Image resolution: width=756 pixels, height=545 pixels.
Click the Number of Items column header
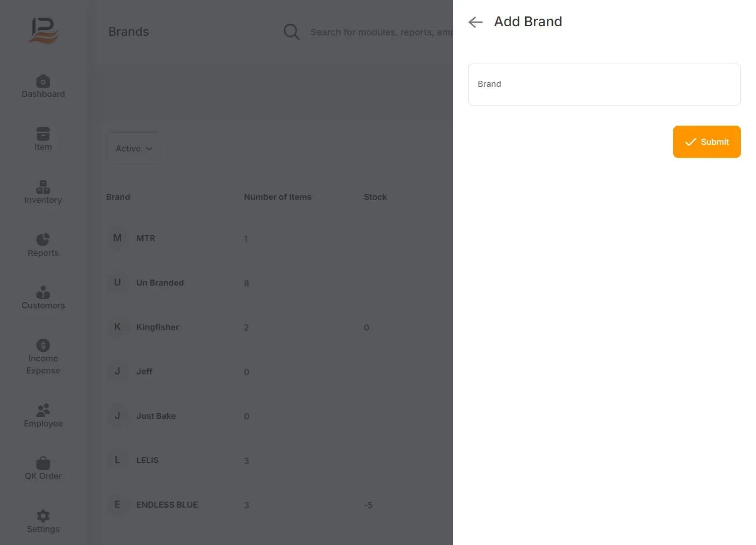coord(278,197)
